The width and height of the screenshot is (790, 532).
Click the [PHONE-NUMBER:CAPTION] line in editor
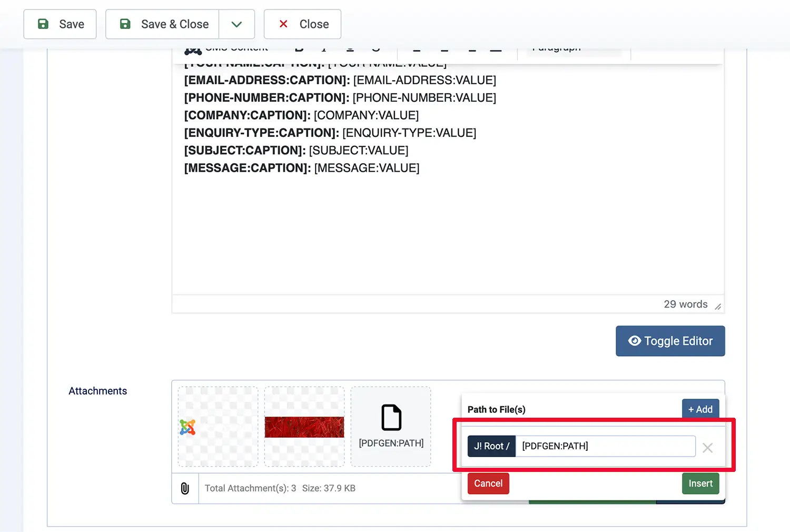coord(340,97)
